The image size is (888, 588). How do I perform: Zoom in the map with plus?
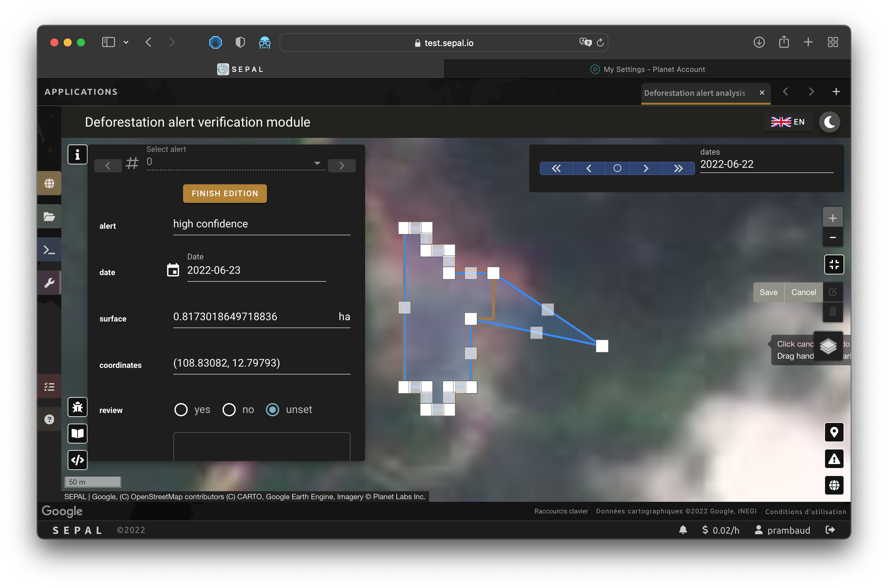(833, 218)
